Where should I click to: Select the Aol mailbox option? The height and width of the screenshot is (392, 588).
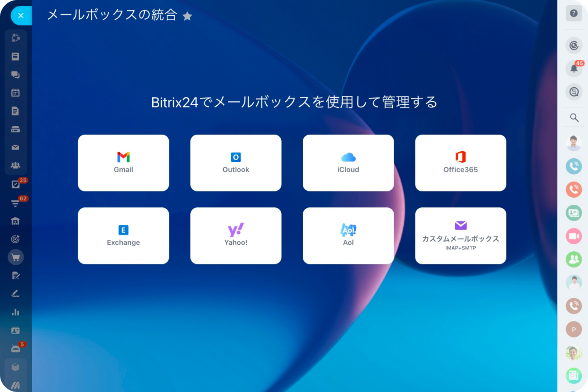click(348, 235)
